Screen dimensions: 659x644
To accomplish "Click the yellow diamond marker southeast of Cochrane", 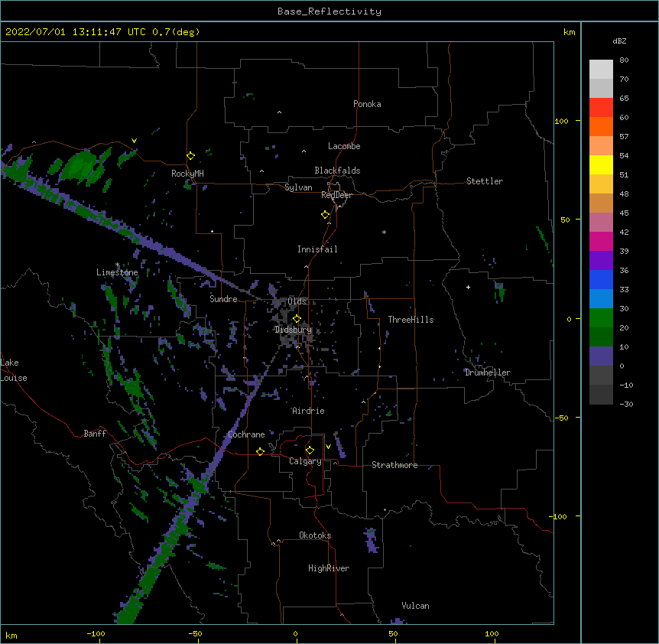I will (260, 451).
